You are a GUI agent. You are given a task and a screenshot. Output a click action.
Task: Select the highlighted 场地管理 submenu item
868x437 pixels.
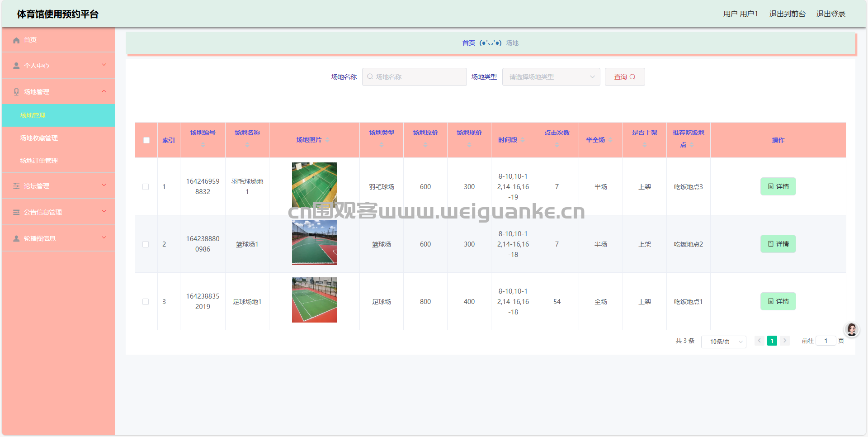[x=58, y=115]
